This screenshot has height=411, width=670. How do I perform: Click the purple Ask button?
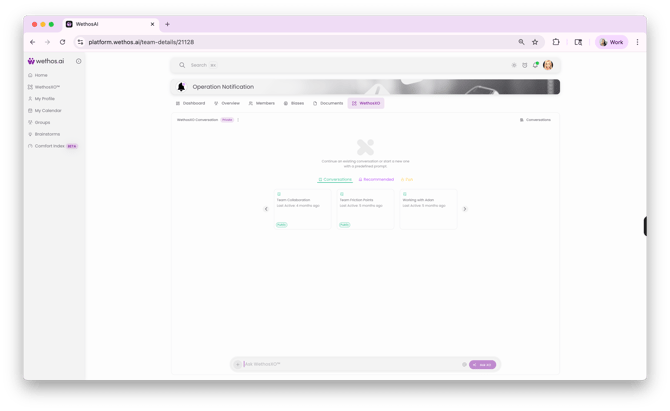tap(482, 364)
